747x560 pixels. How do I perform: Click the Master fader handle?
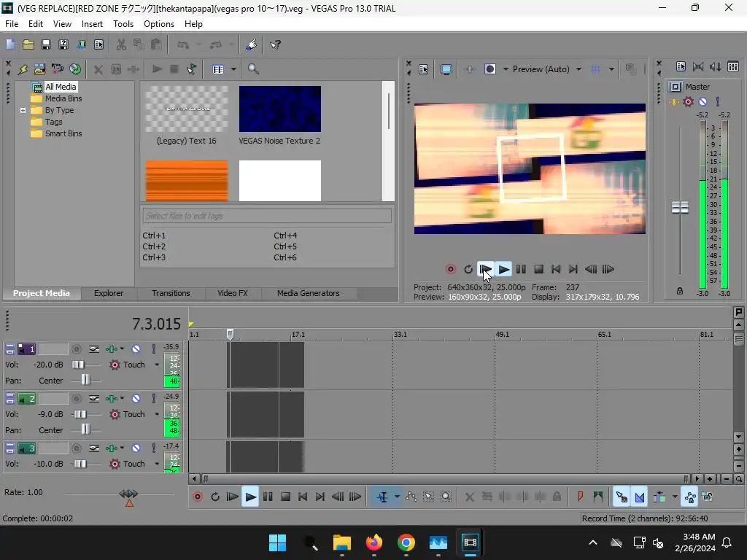(x=680, y=208)
